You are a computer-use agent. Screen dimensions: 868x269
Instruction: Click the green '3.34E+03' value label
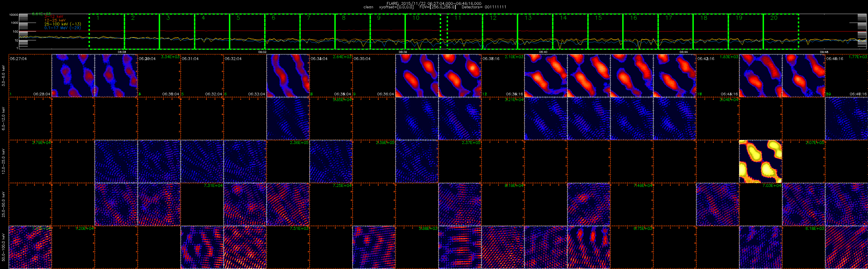click(170, 57)
